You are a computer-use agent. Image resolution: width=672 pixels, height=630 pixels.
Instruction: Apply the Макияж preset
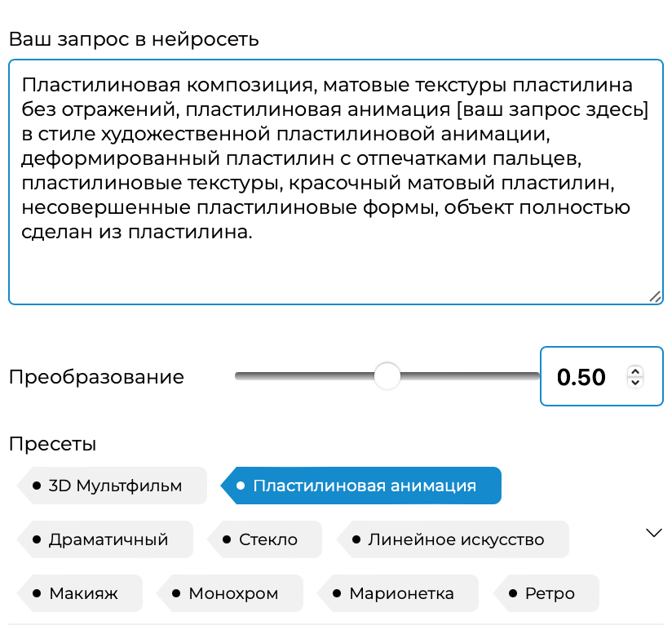pyautogui.click(x=82, y=593)
